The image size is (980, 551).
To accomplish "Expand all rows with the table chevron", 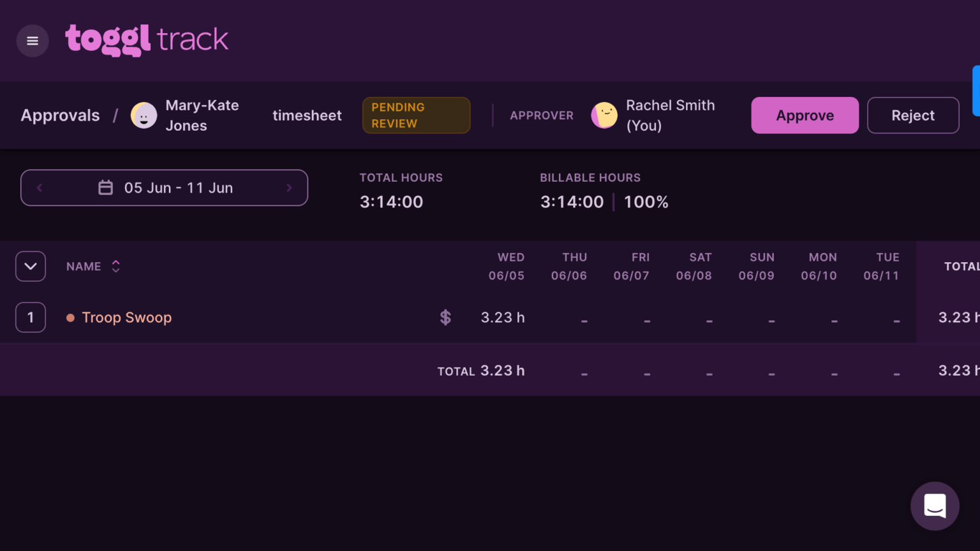I will [30, 266].
